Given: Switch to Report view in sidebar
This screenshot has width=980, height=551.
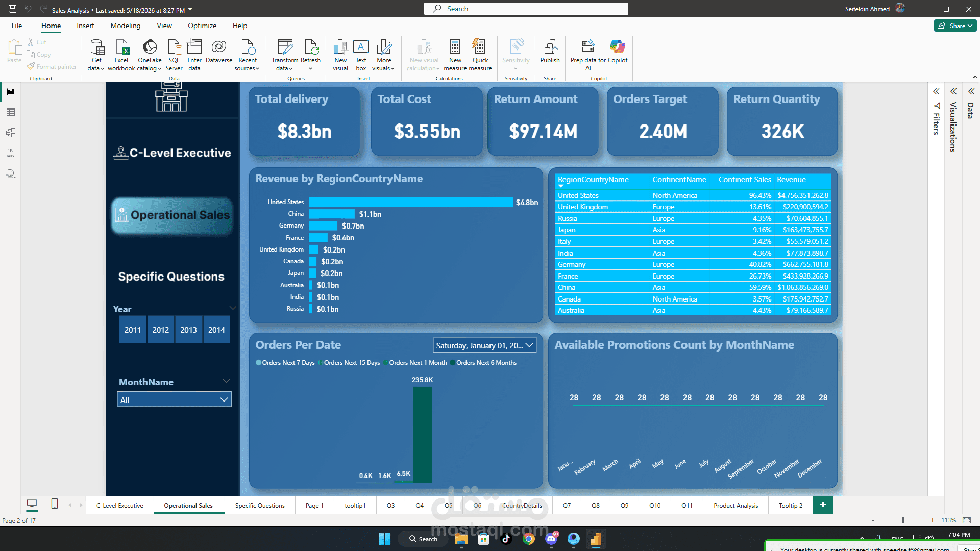Looking at the screenshot, I should (11, 92).
